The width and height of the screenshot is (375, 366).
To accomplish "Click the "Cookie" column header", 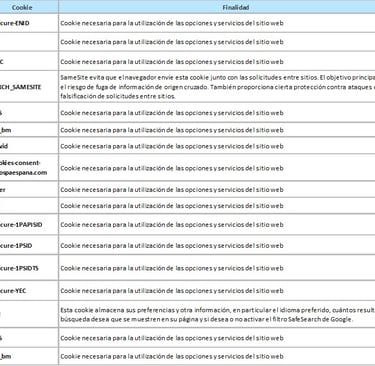I will pyautogui.click(x=22, y=7).
